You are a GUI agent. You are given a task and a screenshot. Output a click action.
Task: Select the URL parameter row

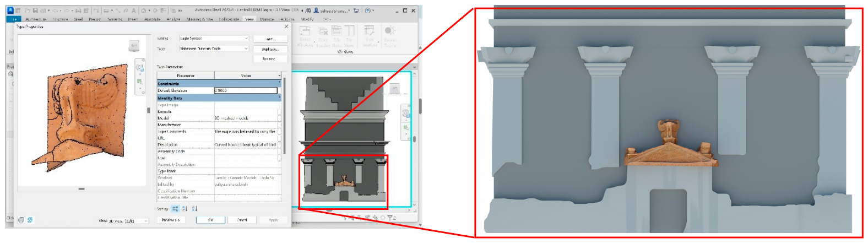[219, 138]
